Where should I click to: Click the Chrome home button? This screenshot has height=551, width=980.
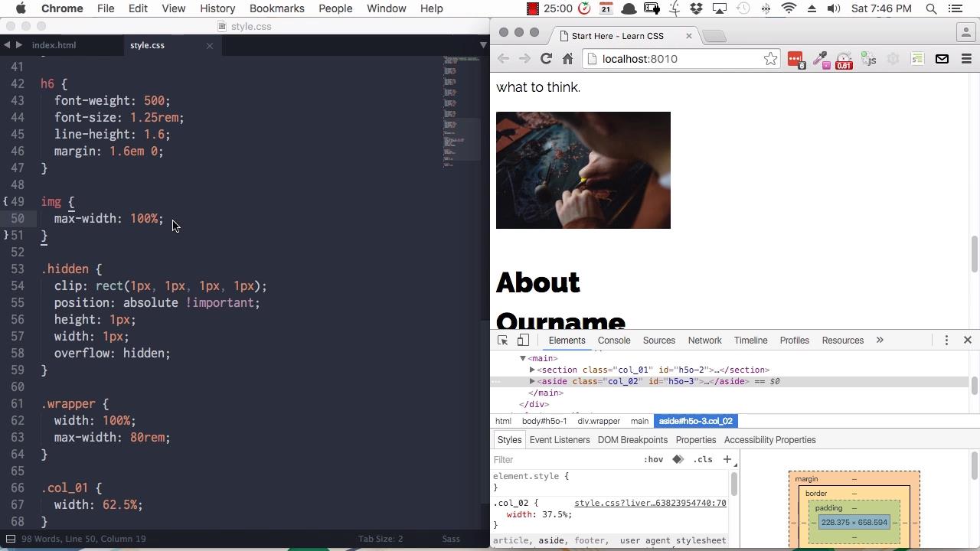(x=567, y=59)
